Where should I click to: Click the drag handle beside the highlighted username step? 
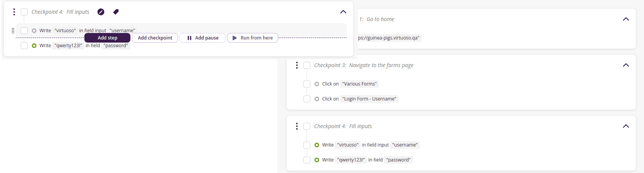point(13,31)
